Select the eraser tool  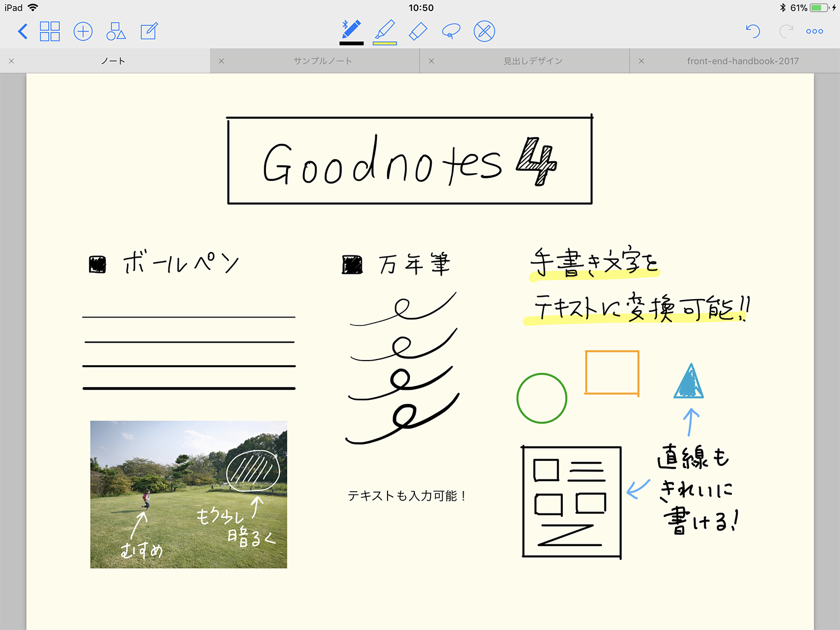point(418,31)
